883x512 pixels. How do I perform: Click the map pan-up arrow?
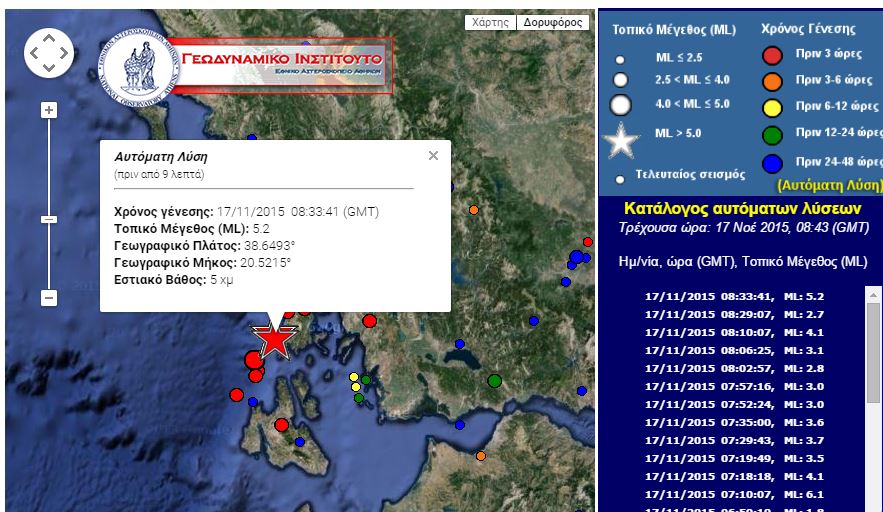click(x=49, y=39)
